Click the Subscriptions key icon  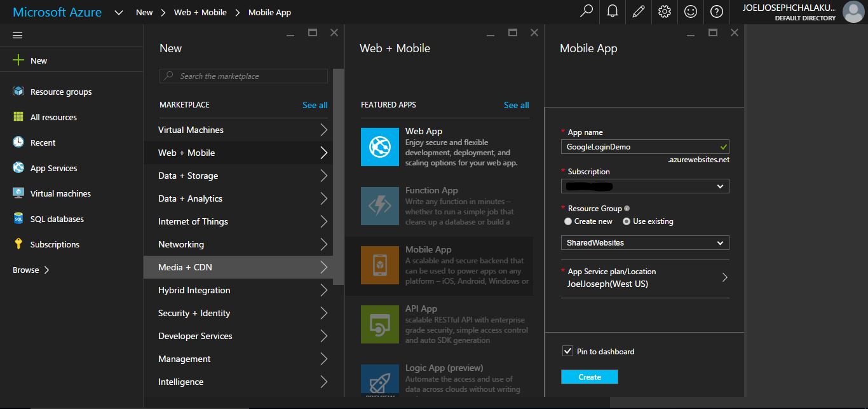click(x=18, y=244)
